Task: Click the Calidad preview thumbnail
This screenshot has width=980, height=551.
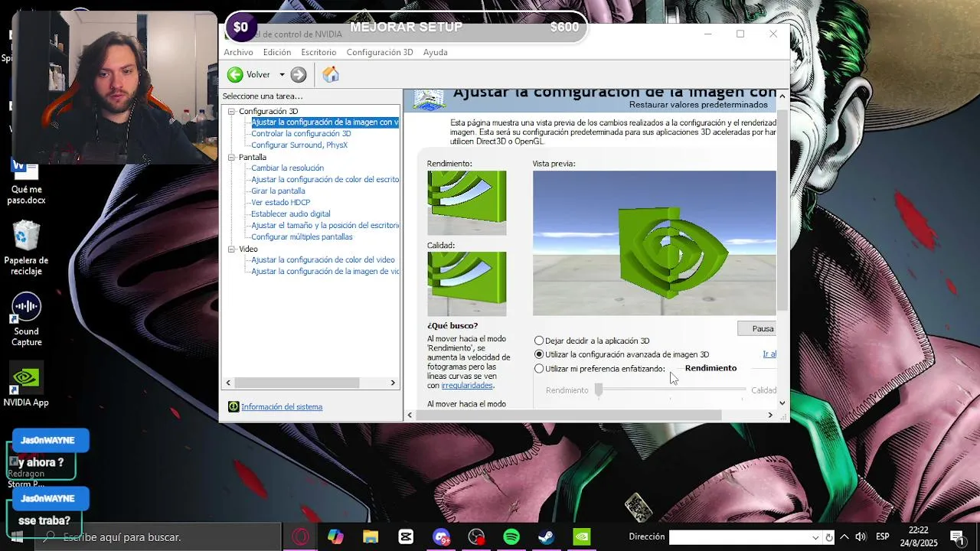Action: pyautogui.click(x=466, y=283)
